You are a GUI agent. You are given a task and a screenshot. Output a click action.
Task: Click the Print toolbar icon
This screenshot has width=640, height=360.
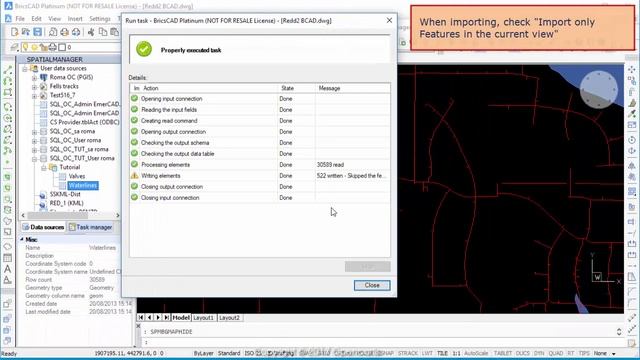64,32
